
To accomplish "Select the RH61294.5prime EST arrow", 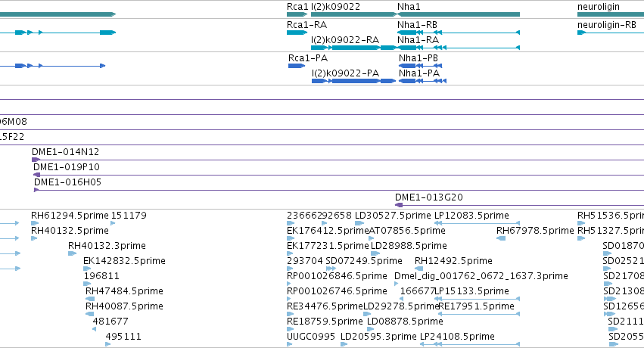I will [x=35, y=223].
